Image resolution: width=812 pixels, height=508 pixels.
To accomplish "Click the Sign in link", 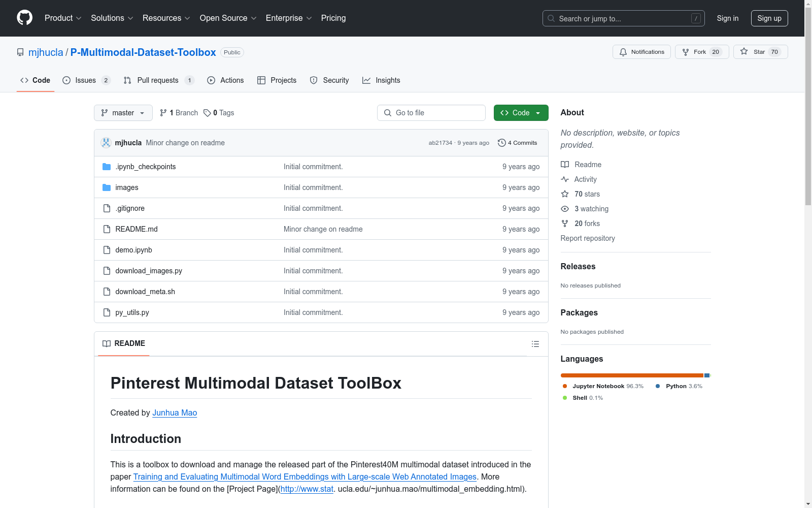I will click(728, 18).
